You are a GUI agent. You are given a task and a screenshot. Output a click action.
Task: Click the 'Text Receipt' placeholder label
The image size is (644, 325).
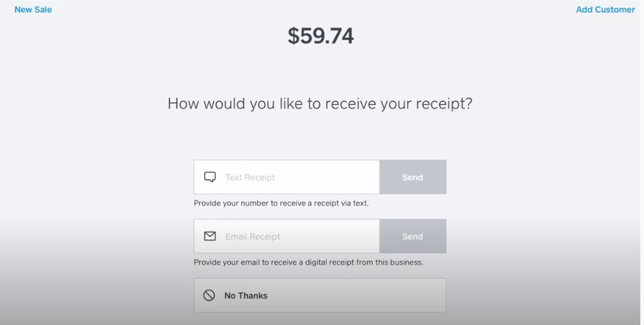(250, 177)
